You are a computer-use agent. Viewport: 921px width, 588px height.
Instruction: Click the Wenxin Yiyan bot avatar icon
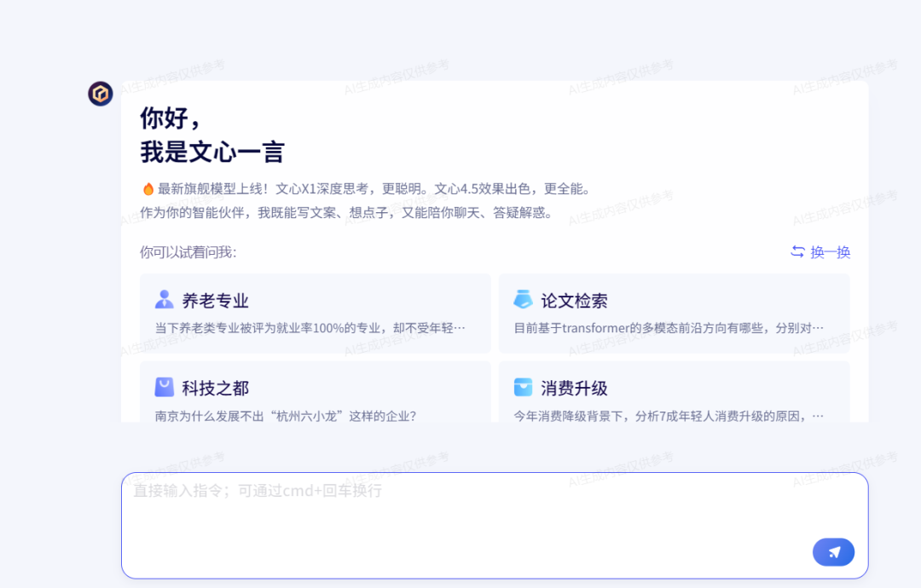(101, 94)
